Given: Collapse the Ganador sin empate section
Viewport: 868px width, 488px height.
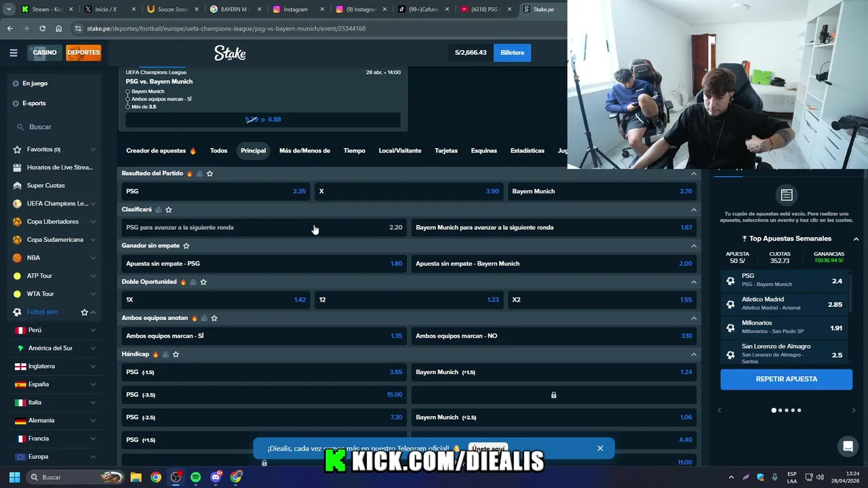Looking at the screenshot, I should coord(693,245).
